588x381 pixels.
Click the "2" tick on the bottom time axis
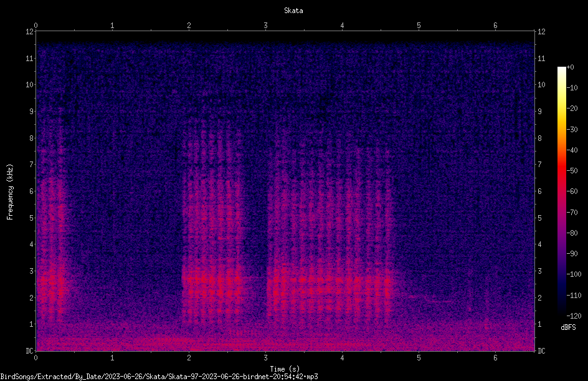(x=189, y=358)
